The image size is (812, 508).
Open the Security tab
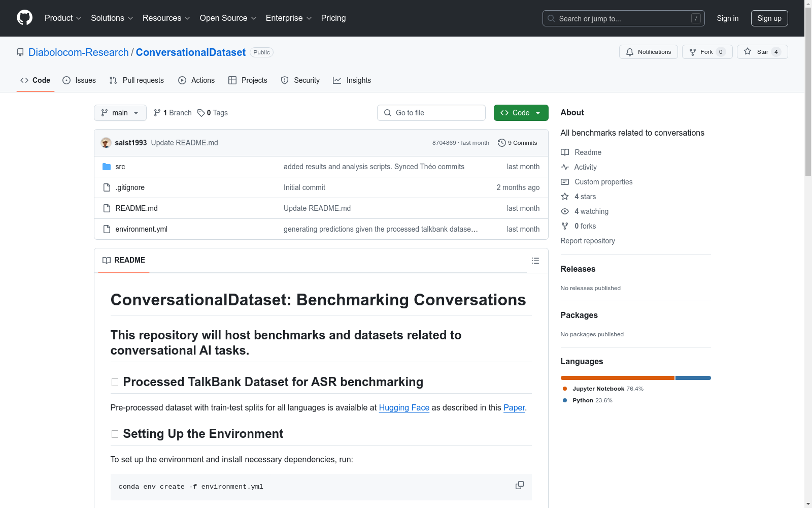tap(300, 80)
